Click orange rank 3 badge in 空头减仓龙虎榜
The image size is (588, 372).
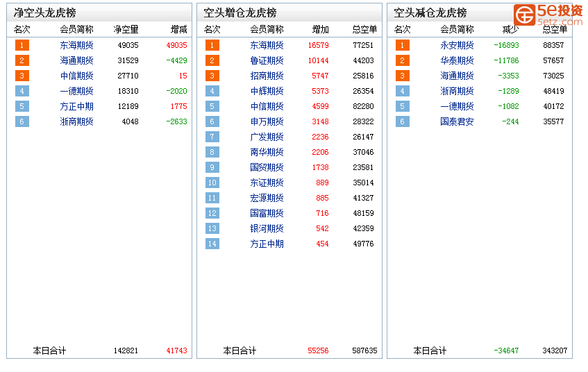(403, 76)
